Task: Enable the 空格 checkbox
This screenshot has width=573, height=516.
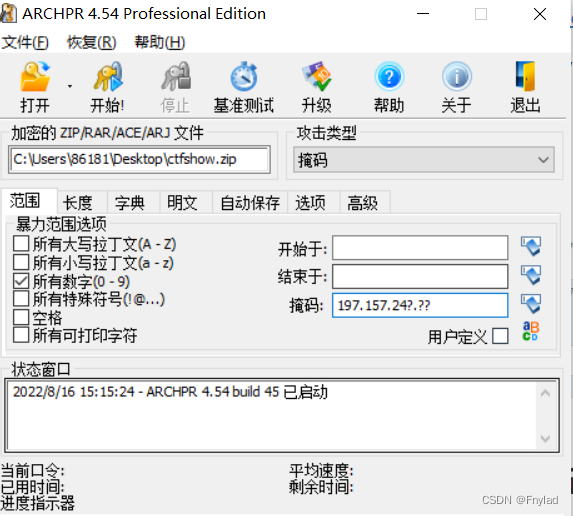Action: tap(21, 317)
